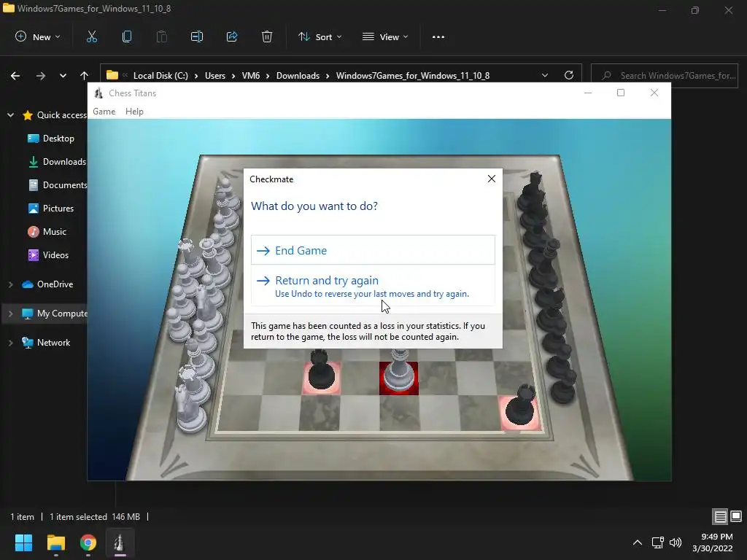Collapse the Quick access tree section
The width and height of the screenshot is (747, 560).
10,114
